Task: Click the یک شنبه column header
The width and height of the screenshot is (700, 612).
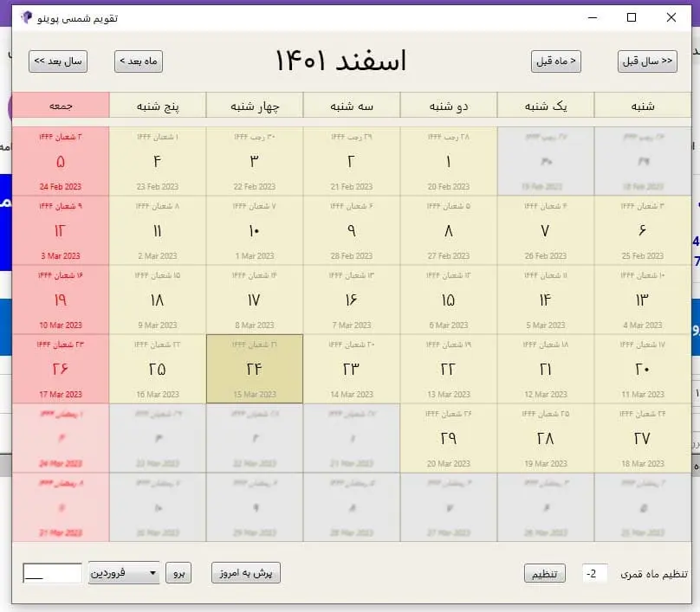Action: point(546,106)
